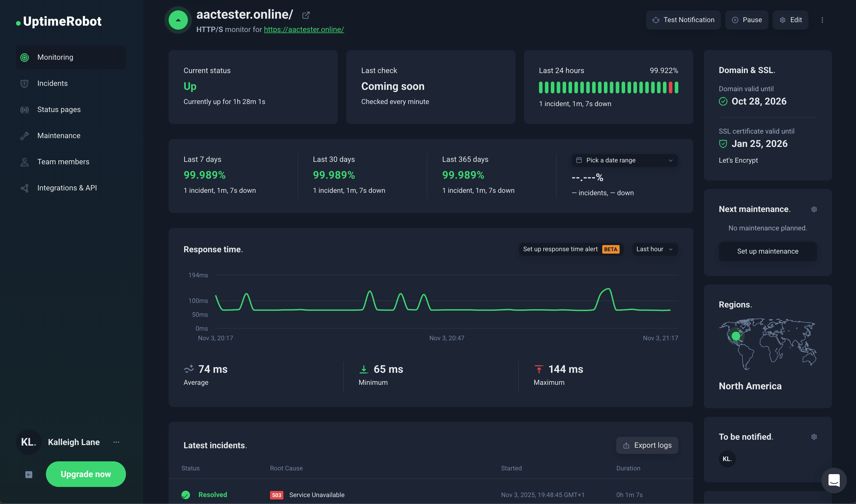Click the gear icon beside To be notified
Screen dimensions: 856x504
pyautogui.click(x=814, y=437)
